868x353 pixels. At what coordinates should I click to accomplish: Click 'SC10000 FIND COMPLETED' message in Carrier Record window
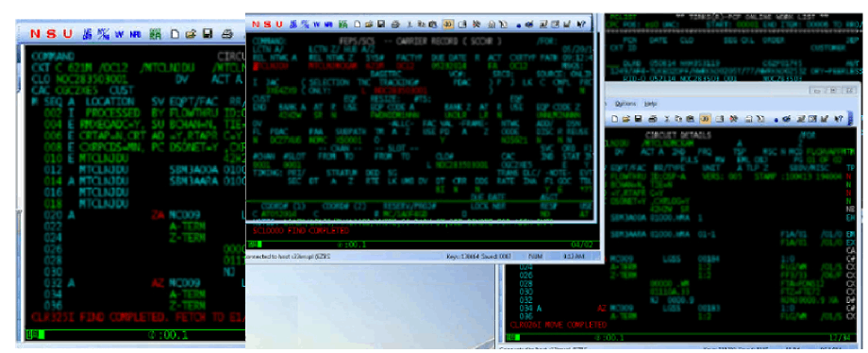[x=301, y=230]
